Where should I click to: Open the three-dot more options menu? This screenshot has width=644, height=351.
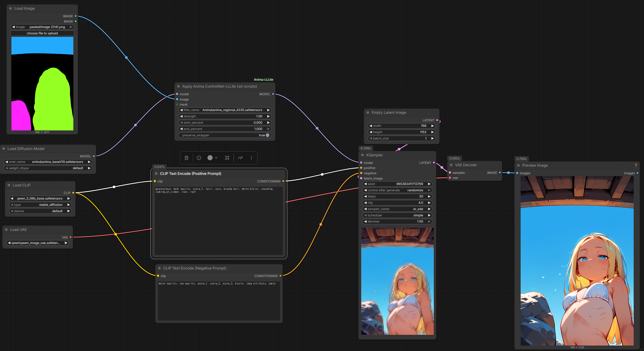(251, 158)
